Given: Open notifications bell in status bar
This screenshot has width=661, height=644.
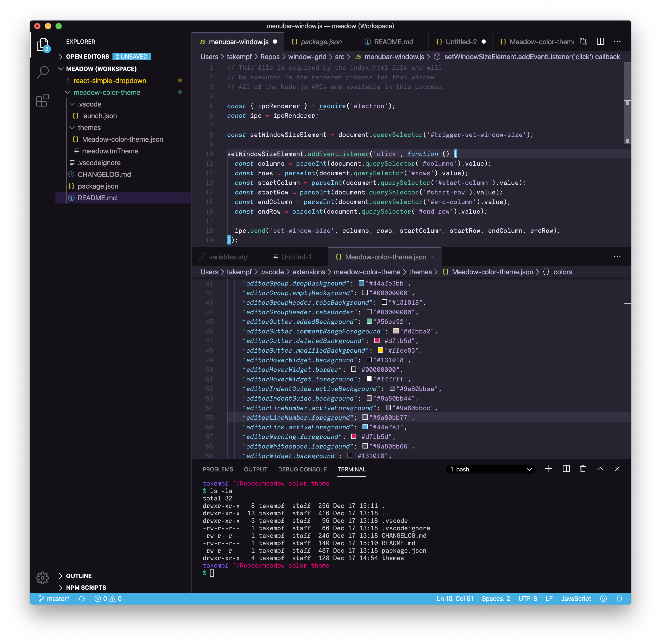Looking at the screenshot, I should coord(619,599).
